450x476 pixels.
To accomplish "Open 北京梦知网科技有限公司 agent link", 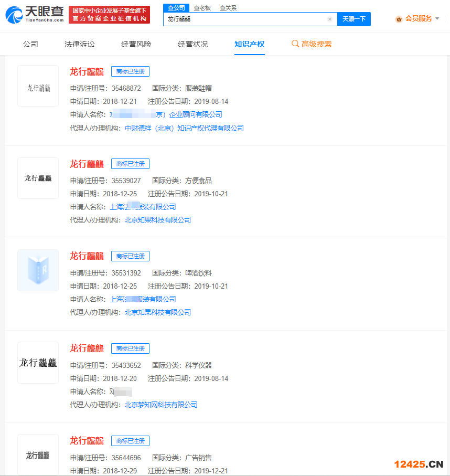I will click(161, 405).
